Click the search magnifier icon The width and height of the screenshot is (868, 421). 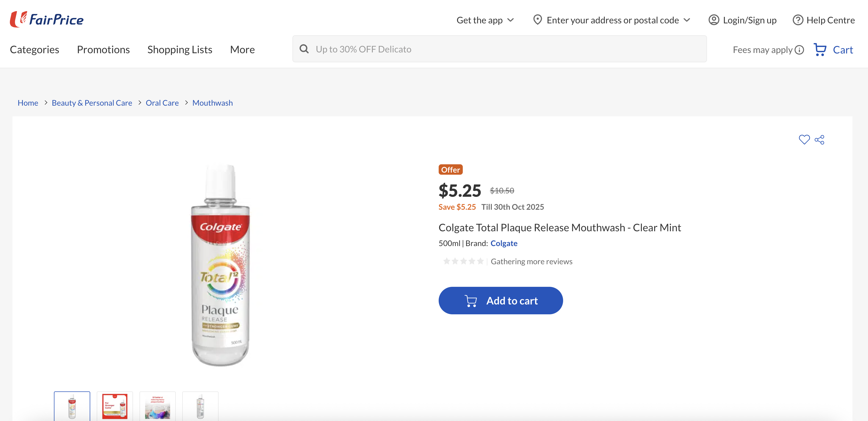point(304,49)
